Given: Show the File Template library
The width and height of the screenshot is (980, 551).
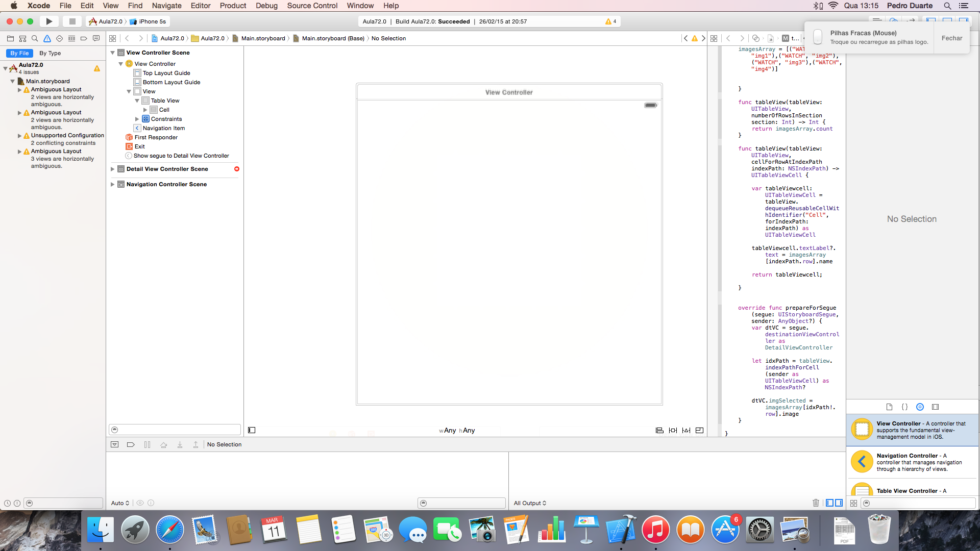Looking at the screenshot, I should 889,407.
